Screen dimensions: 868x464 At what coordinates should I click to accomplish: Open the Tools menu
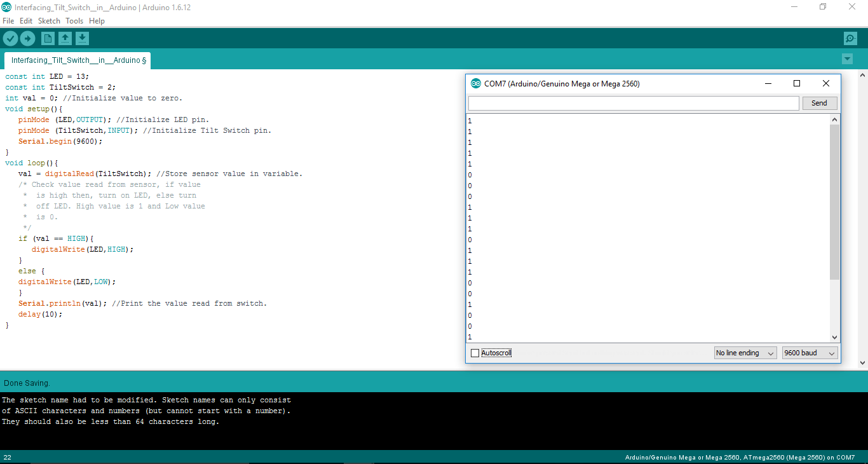click(74, 20)
